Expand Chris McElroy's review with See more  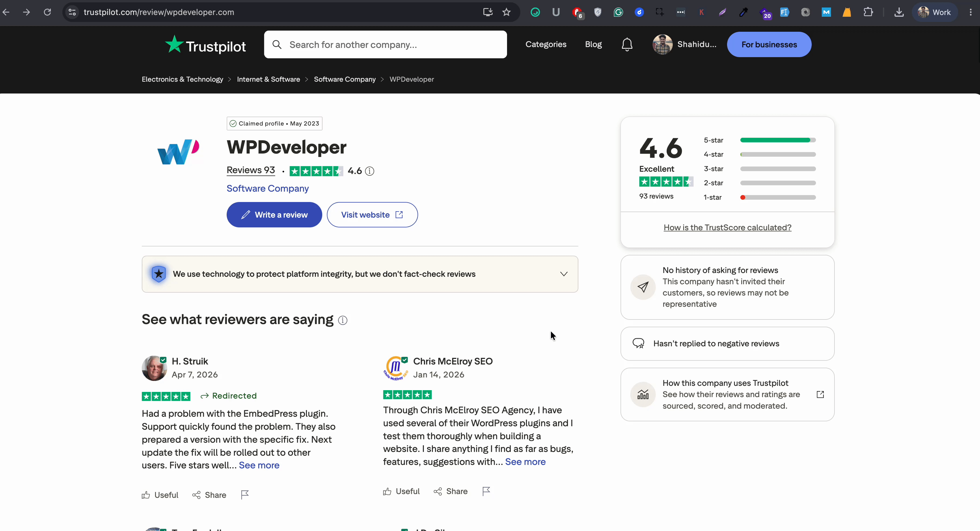coord(526,461)
